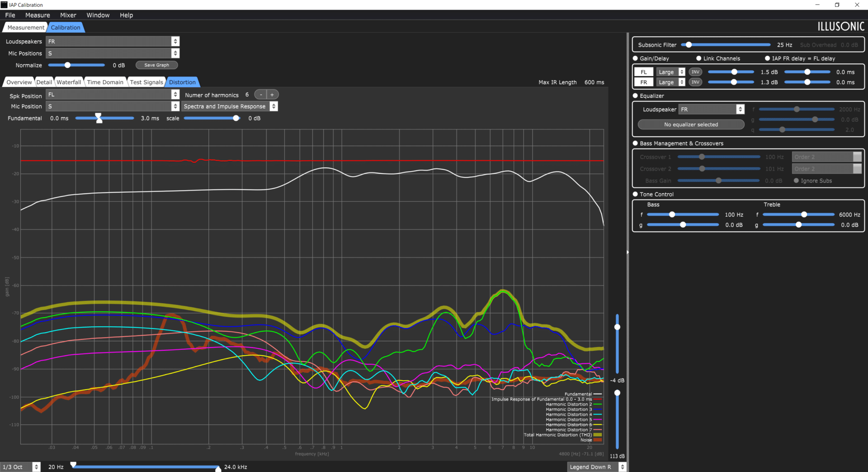Image resolution: width=868 pixels, height=472 pixels.
Task: Decrease number of harmonics with minus button
Action: [261, 95]
